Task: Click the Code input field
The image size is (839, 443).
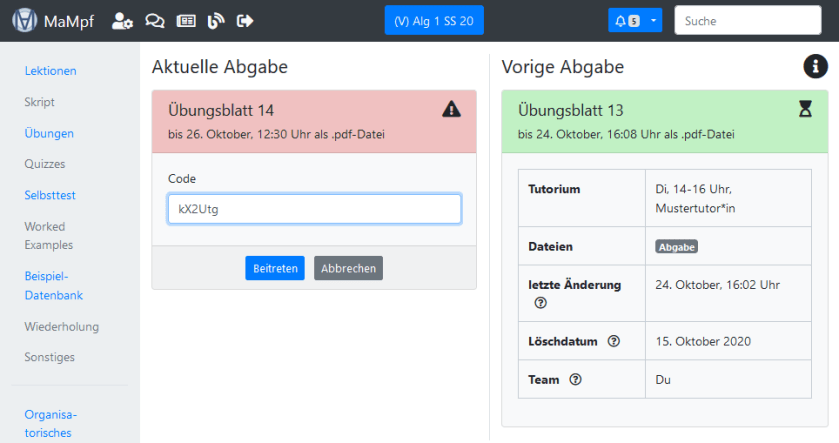Action: tap(314, 209)
